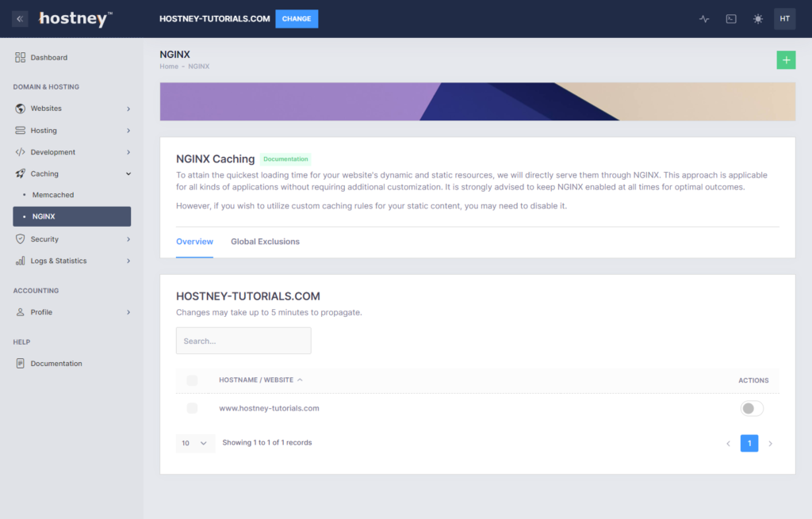Screen dimensions: 812x519
Task: Enable NGINX for www.hostney-tutorials.com
Action: point(751,407)
